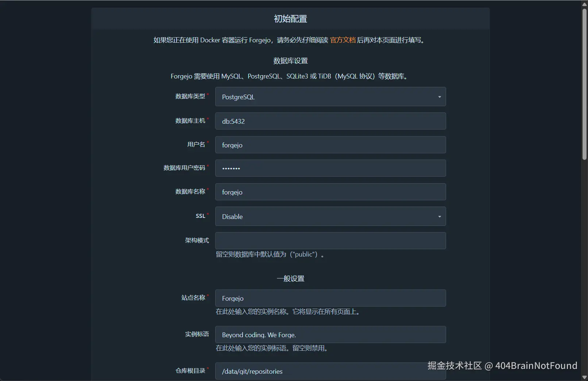Click the empty 架构模式 input field
Viewport: 588px width, 381px height.
(x=330, y=241)
